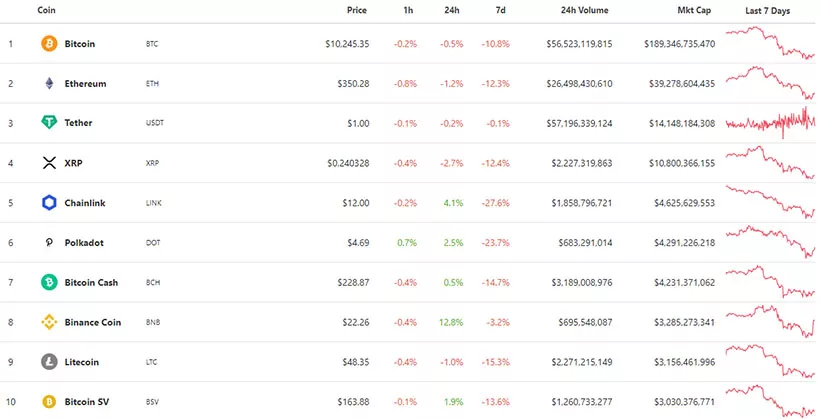Click the Litecoin grey logo icon

[48, 362]
